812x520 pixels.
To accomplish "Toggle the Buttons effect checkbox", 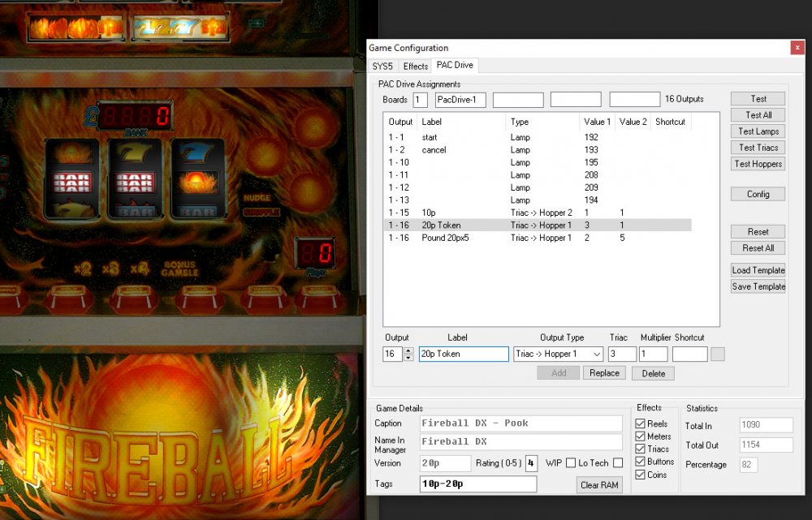I will click(640, 462).
